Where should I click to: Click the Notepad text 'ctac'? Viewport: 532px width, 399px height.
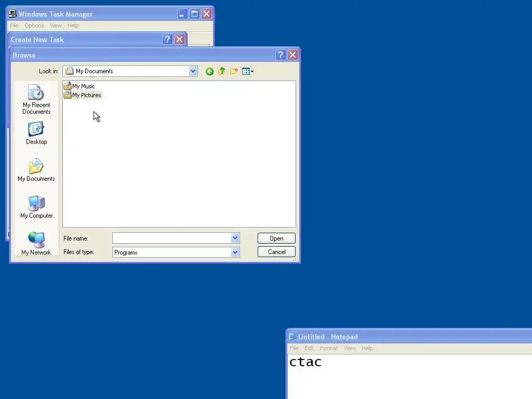tap(305, 362)
